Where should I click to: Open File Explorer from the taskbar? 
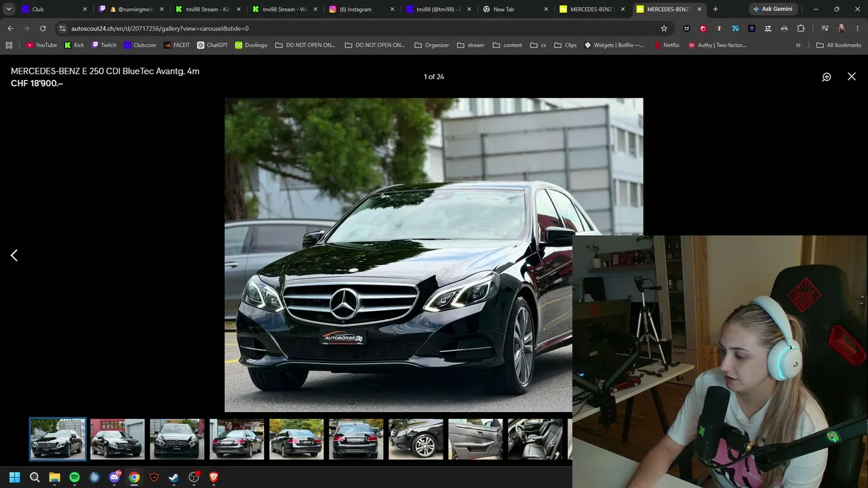coord(54,477)
